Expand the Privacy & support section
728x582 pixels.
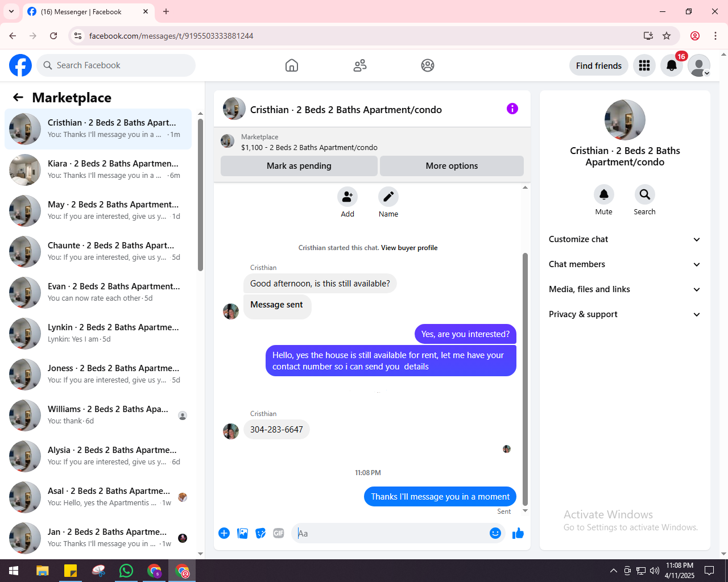[624, 314]
